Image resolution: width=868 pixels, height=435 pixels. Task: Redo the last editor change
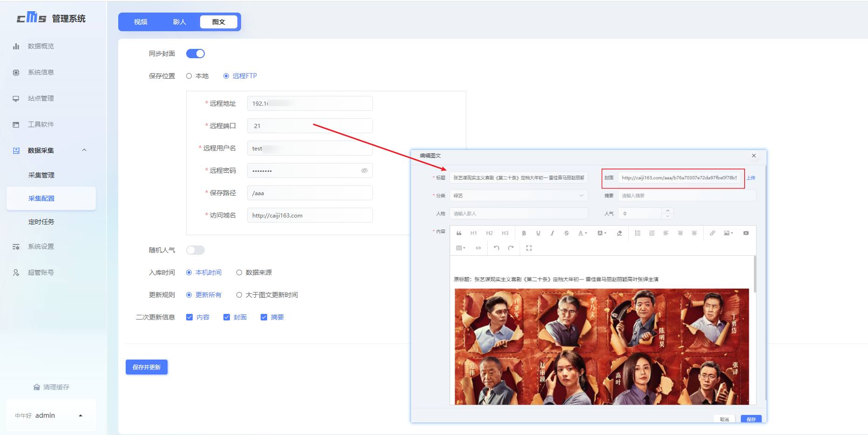[511, 248]
